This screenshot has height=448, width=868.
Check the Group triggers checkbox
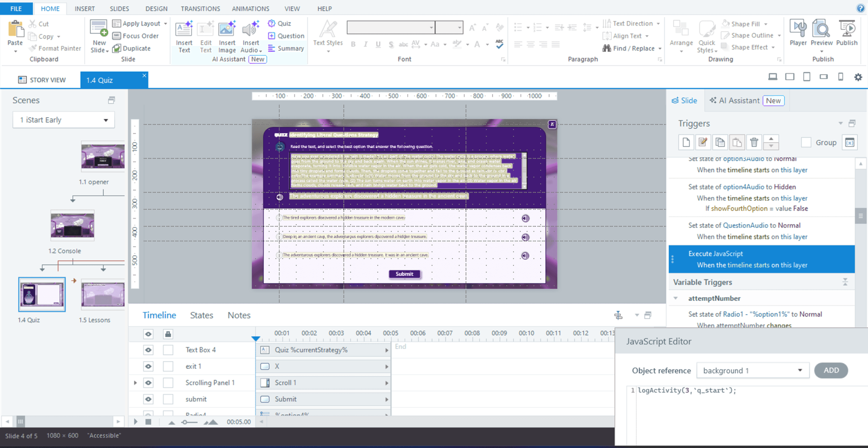point(806,142)
